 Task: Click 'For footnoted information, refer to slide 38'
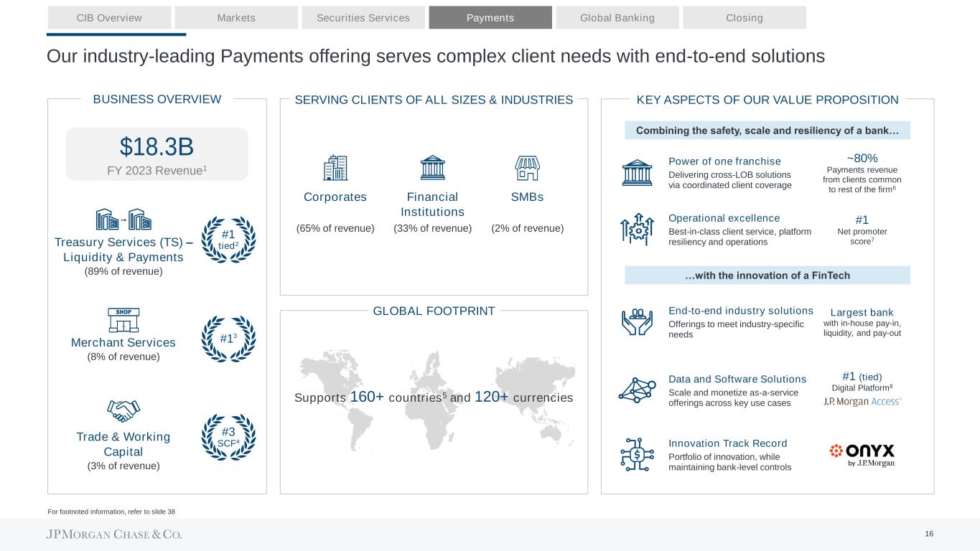pos(111,512)
